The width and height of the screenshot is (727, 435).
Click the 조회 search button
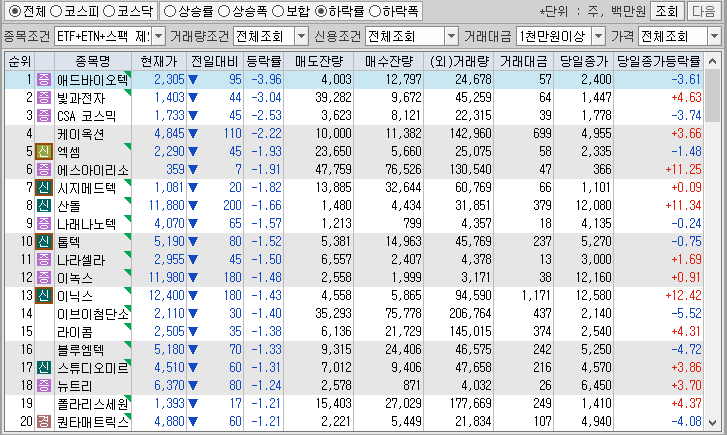coord(667,11)
